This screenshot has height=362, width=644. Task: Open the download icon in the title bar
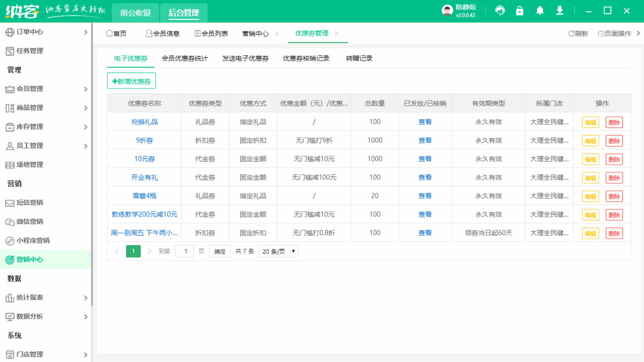(x=560, y=10)
